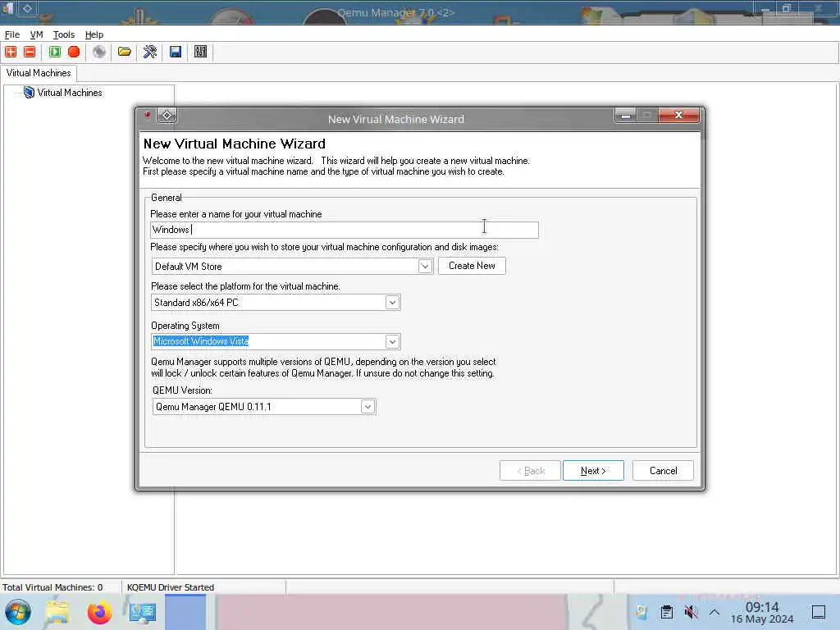Click the red circle stop VM icon
This screenshot has width=840, height=630.
[x=74, y=52]
